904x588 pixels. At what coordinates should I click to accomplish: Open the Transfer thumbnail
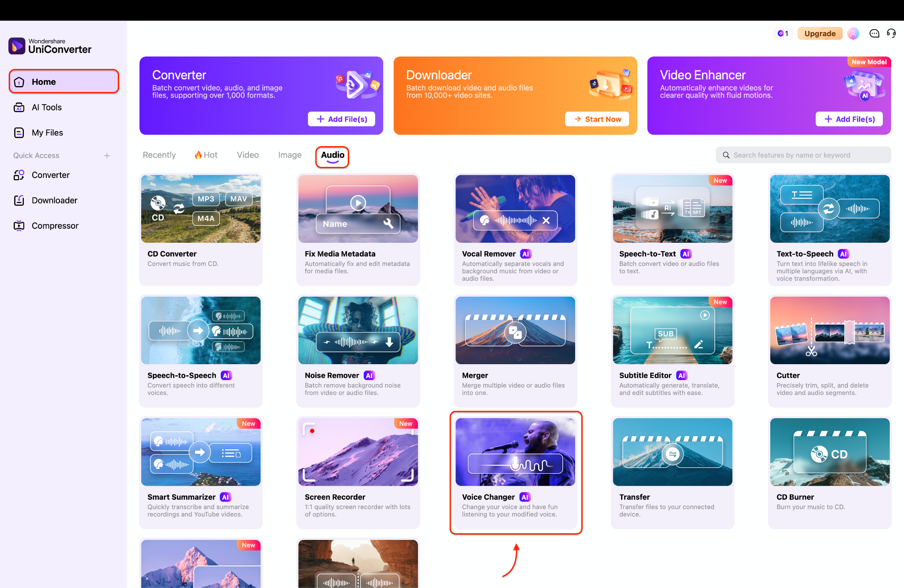pos(673,452)
